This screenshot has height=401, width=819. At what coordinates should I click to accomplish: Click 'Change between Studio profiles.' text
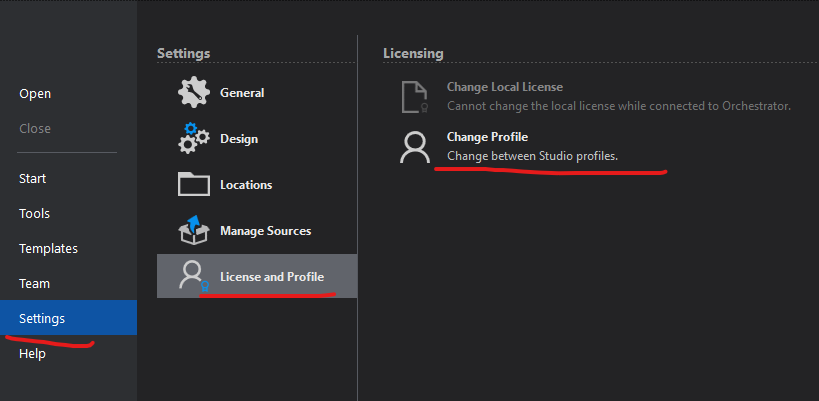[x=532, y=156]
